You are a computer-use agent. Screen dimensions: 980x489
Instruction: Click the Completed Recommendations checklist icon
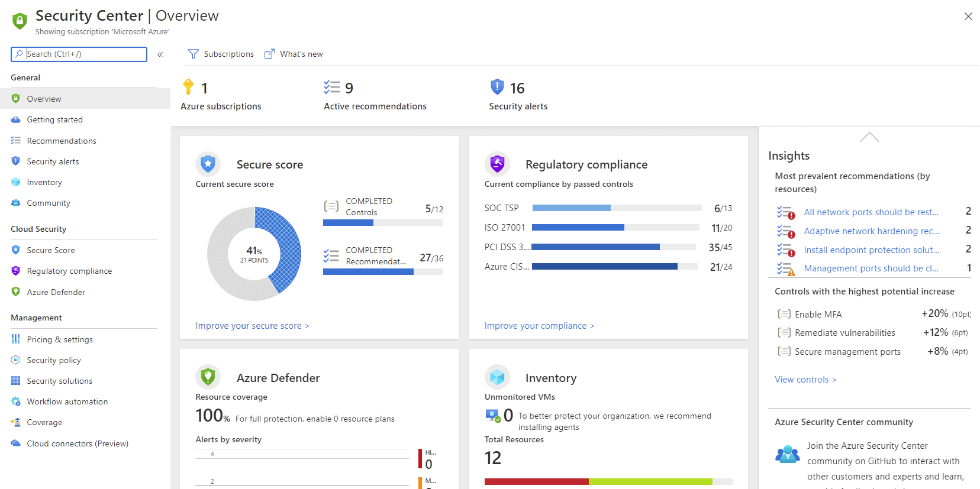331,255
